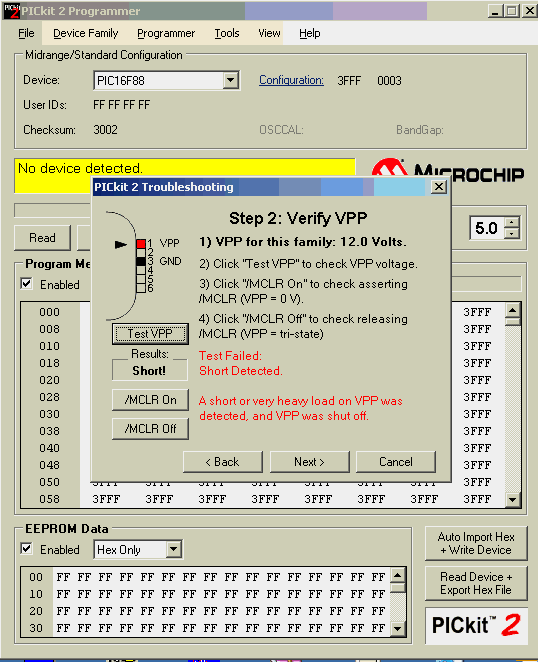Viewport: 538px width, 662px height.
Task: Open the Hex Only dropdown in EEPROM Data
Action: (173, 549)
